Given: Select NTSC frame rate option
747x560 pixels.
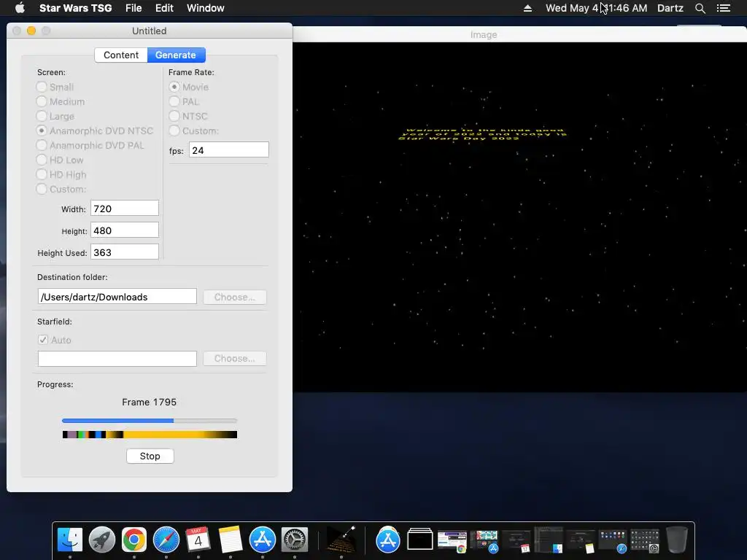Looking at the screenshot, I should coord(174,116).
